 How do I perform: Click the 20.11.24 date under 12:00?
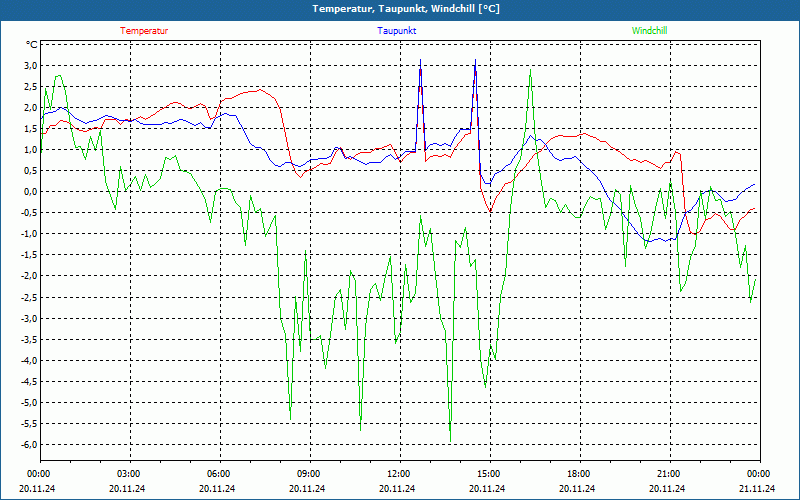click(397, 488)
